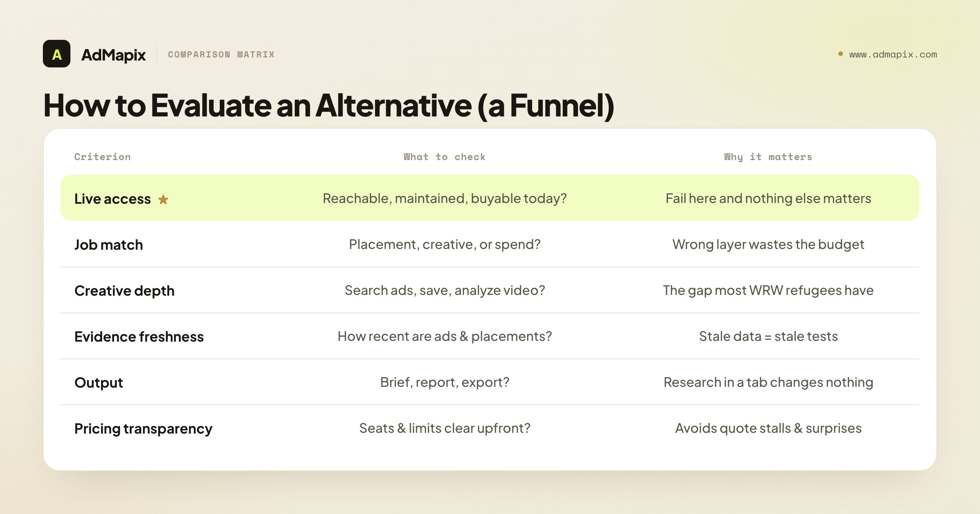Select the Pricing transparency criterion
Screen dimensions: 980x514
point(143,429)
